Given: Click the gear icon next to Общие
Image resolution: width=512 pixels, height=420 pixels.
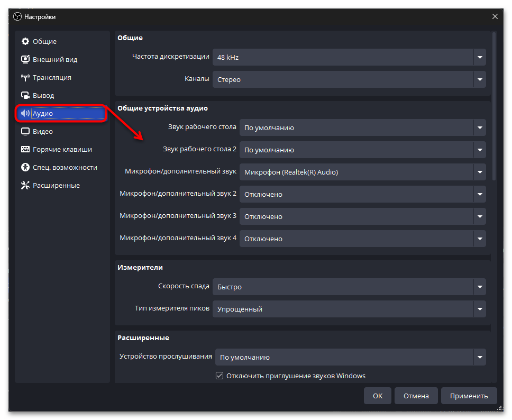Looking at the screenshot, I should pos(25,42).
